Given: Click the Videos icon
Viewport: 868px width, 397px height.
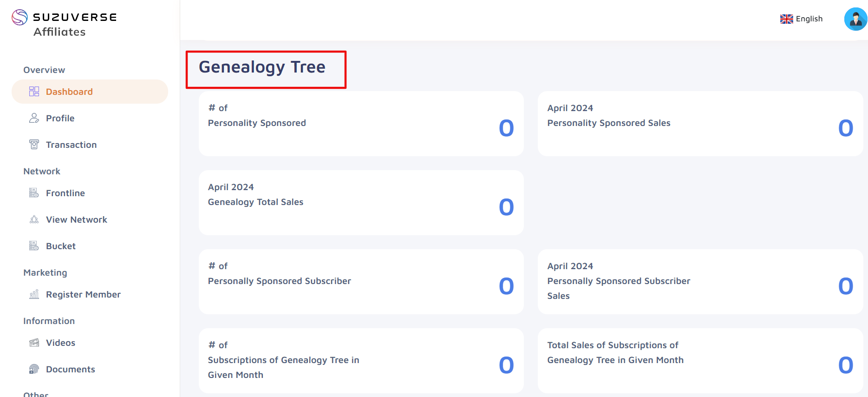Looking at the screenshot, I should [x=34, y=343].
